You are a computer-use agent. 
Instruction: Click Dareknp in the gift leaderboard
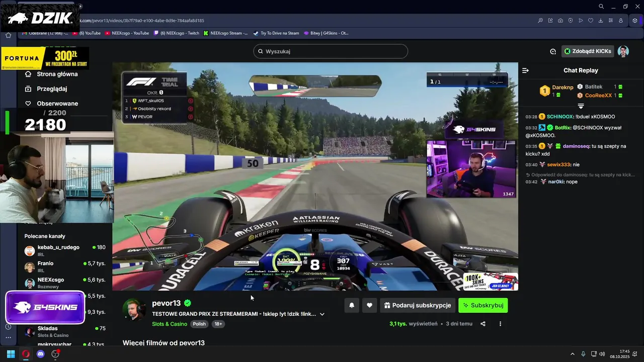tap(562, 87)
